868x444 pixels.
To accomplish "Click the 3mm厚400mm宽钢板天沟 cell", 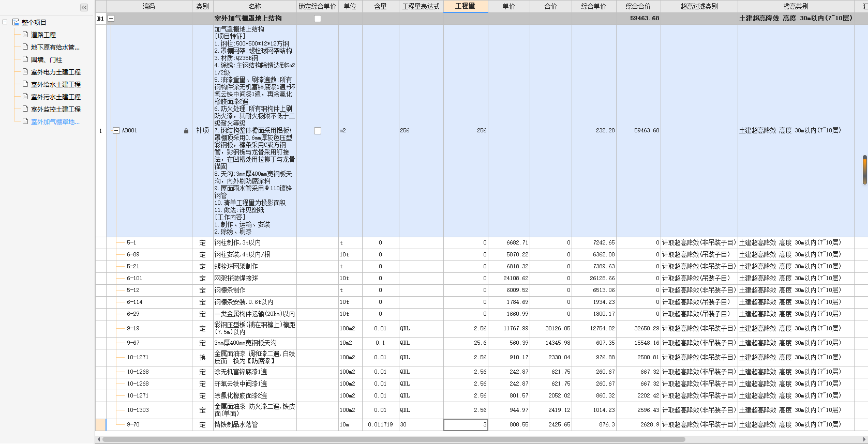I will point(255,343).
